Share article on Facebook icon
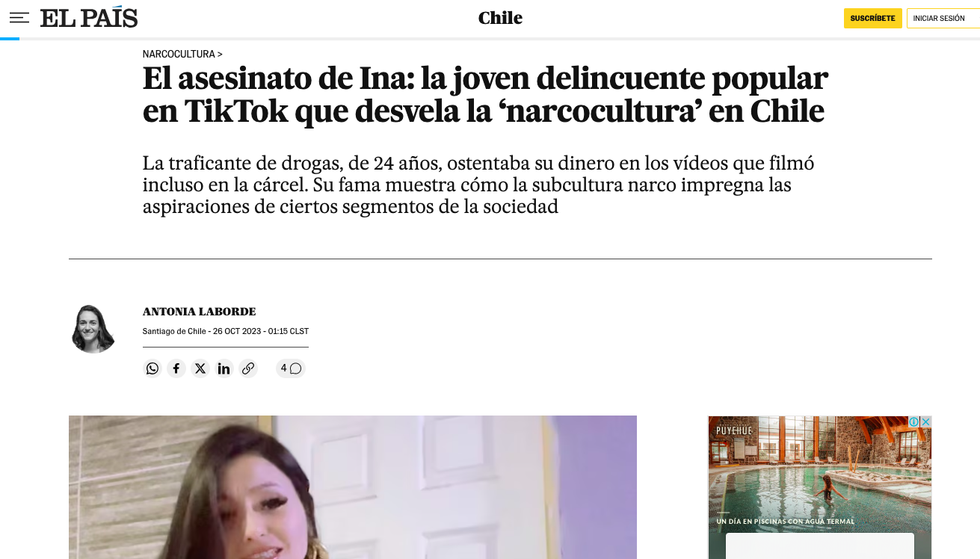The height and width of the screenshot is (559, 980). pyautogui.click(x=176, y=368)
